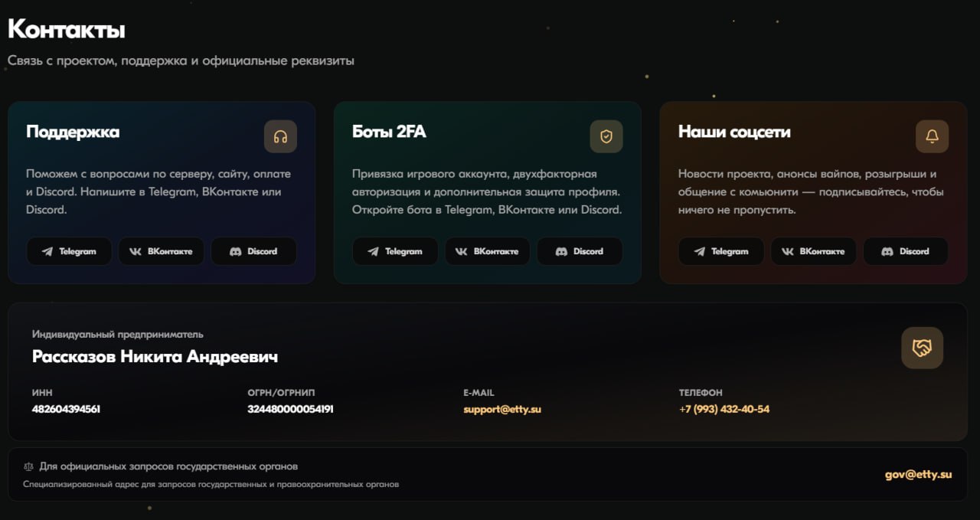
Task: Open the 2FA Telegram bot
Action: click(x=395, y=251)
